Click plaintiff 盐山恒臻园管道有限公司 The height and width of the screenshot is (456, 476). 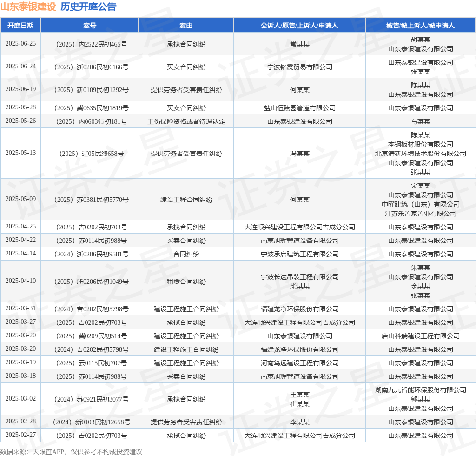[300, 108]
